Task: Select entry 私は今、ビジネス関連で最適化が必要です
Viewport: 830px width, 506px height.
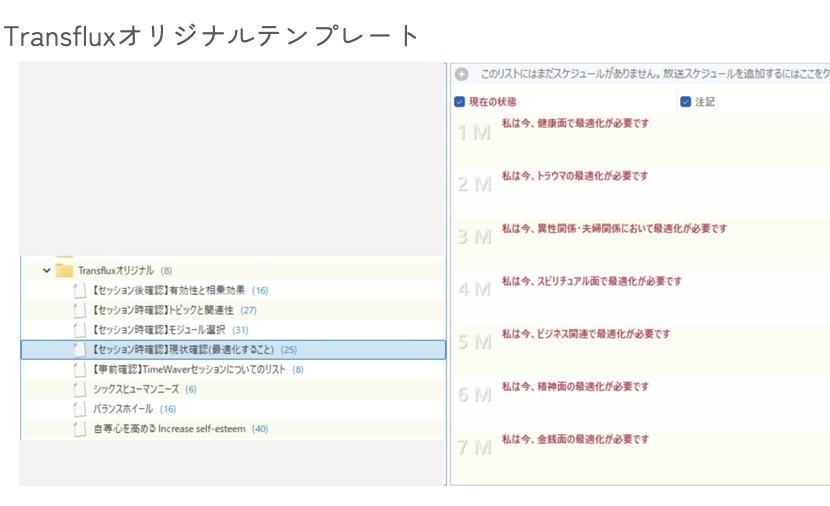Action: [x=586, y=334]
